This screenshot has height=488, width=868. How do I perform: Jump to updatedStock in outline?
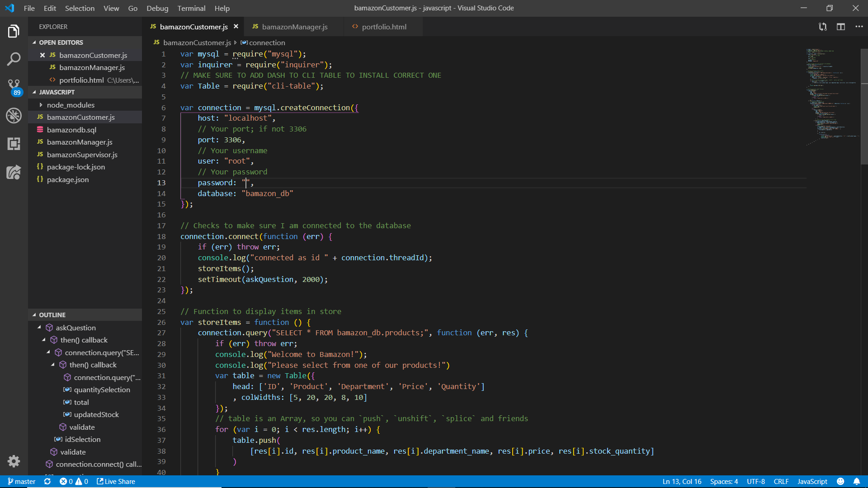click(x=96, y=414)
